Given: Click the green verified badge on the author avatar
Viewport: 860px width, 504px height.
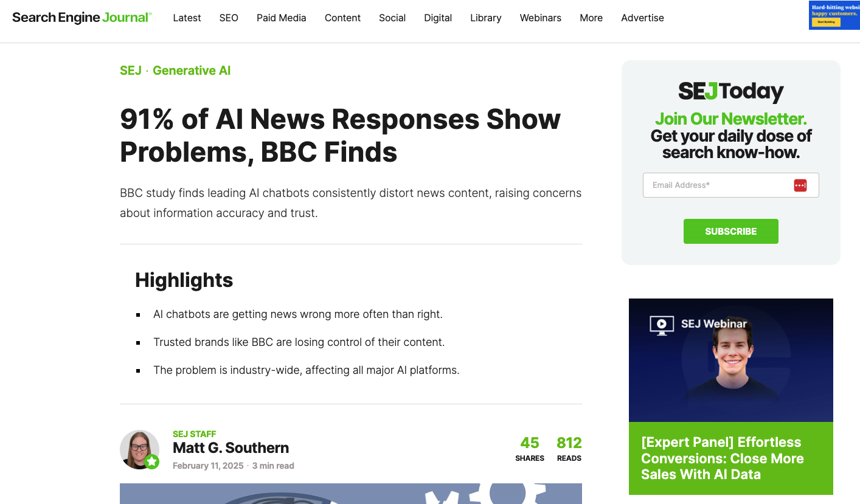Looking at the screenshot, I should (153, 461).
